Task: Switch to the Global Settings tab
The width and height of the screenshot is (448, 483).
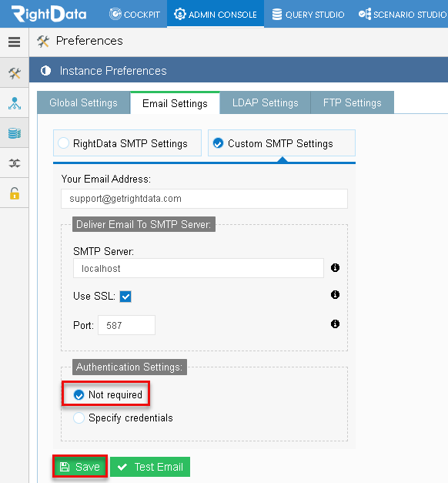Action: pyautogui.click(x=83, y=102)
